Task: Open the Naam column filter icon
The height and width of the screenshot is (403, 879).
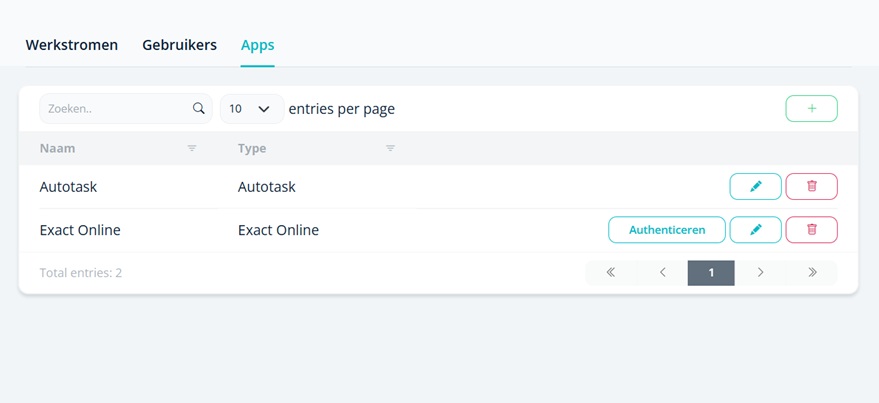Action: coord(192,148)
